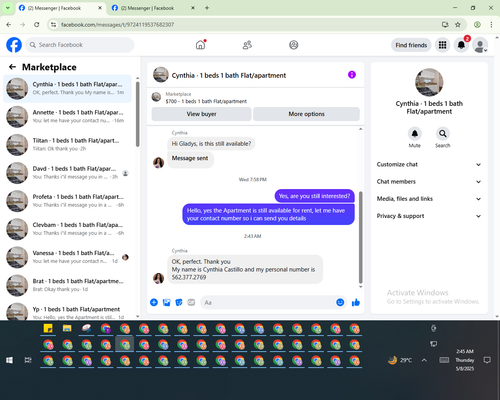
Task: Expand Chat members section
Action: 429,182
